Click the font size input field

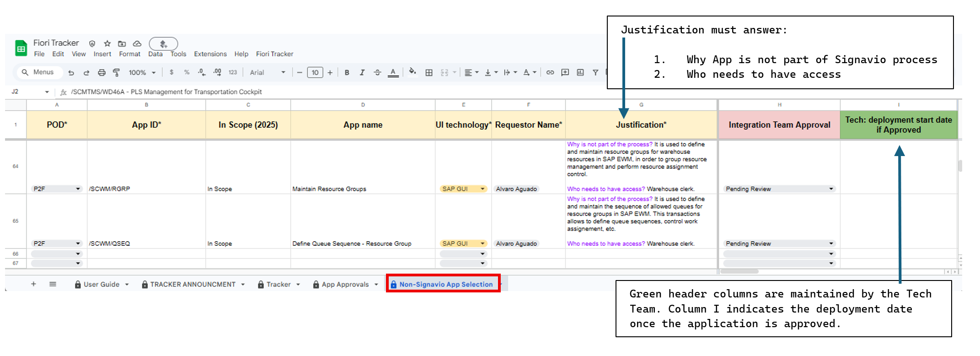point(315,72)
